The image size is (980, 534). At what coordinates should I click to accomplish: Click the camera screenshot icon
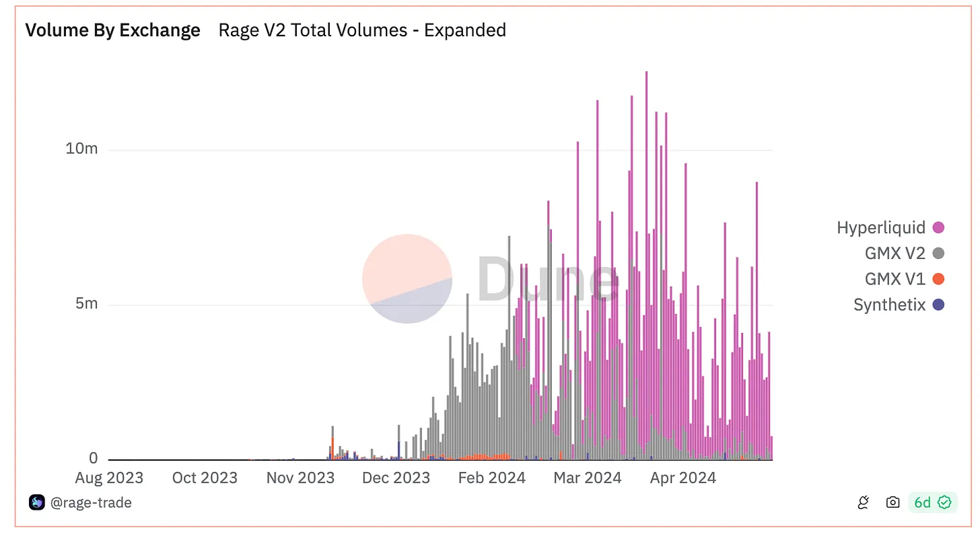pos(893,502)
